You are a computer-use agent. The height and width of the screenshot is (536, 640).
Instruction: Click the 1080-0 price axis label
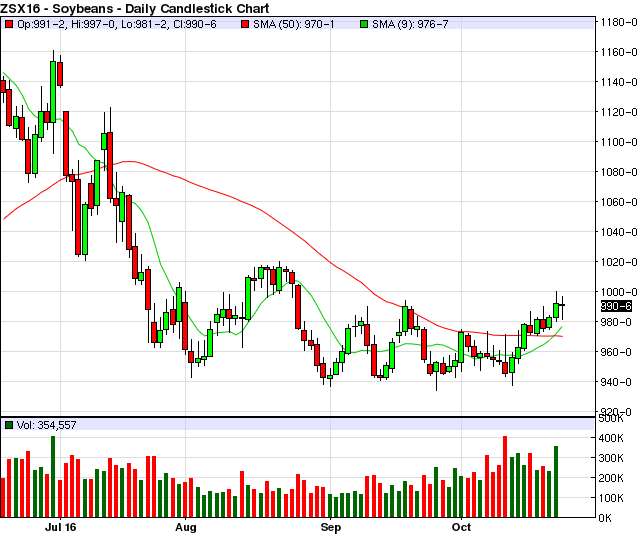tap(618, 172)
